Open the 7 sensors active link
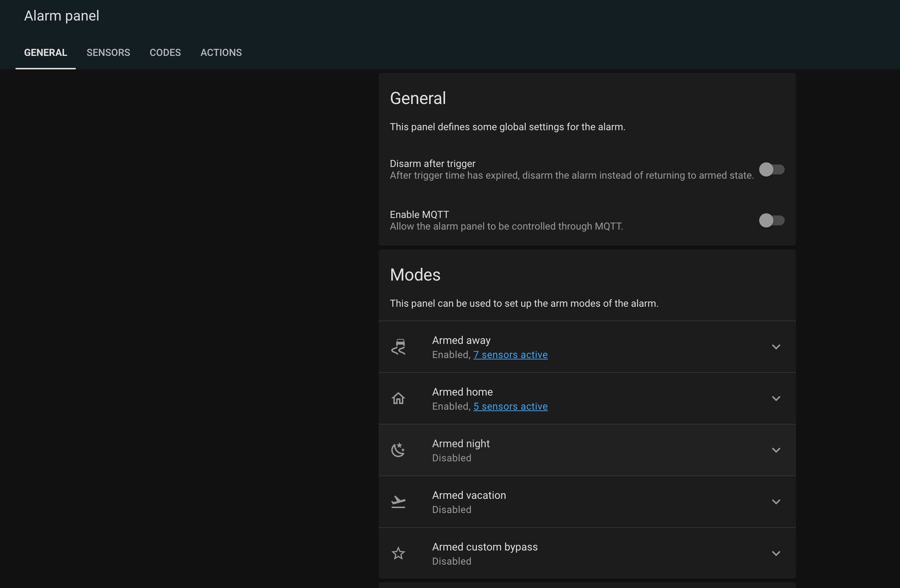The height and width of the screenshot is (588, 900). (510, 355)
